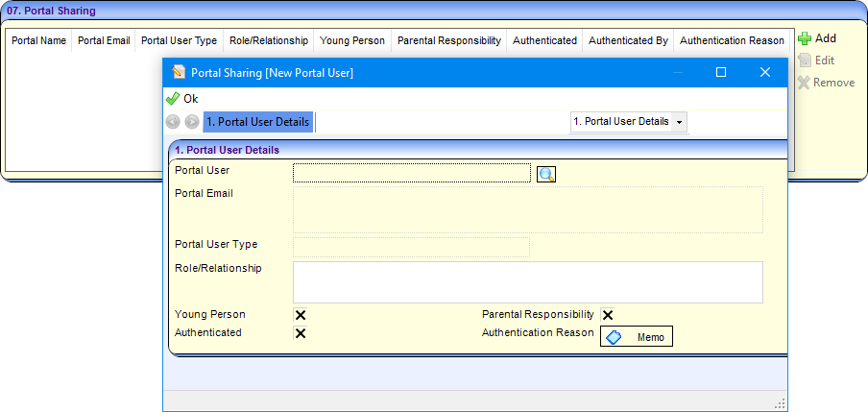Toggle the Young Person checkbox
The height and width of the screenshot is (412, 868).
point(301,315)
